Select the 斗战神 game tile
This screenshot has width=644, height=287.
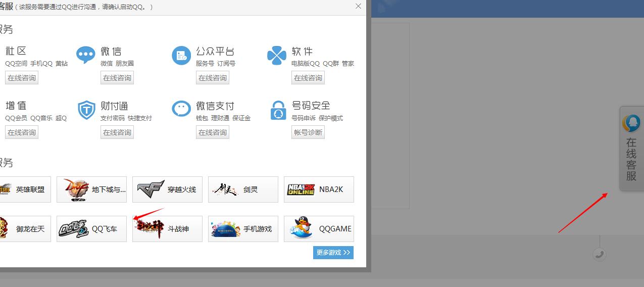pos(167,229)
